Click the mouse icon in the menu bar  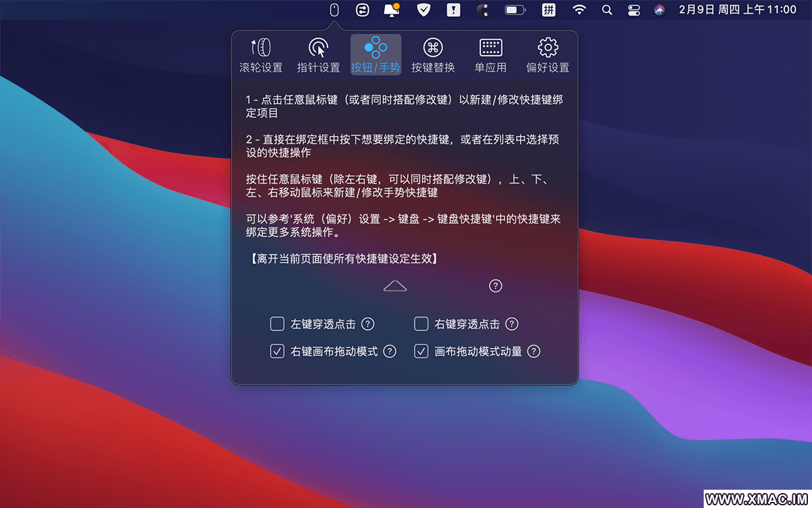[x=334, y=10]
